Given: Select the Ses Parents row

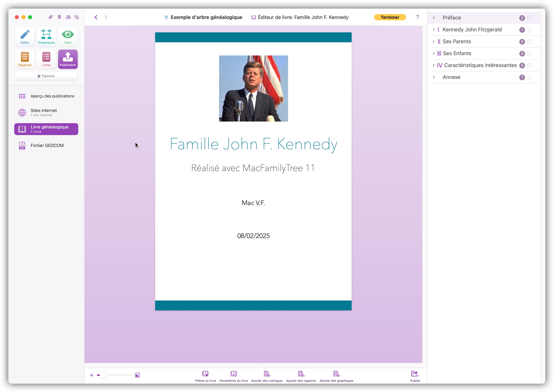Looking at the screenshot, I should [x=485, y=41].
